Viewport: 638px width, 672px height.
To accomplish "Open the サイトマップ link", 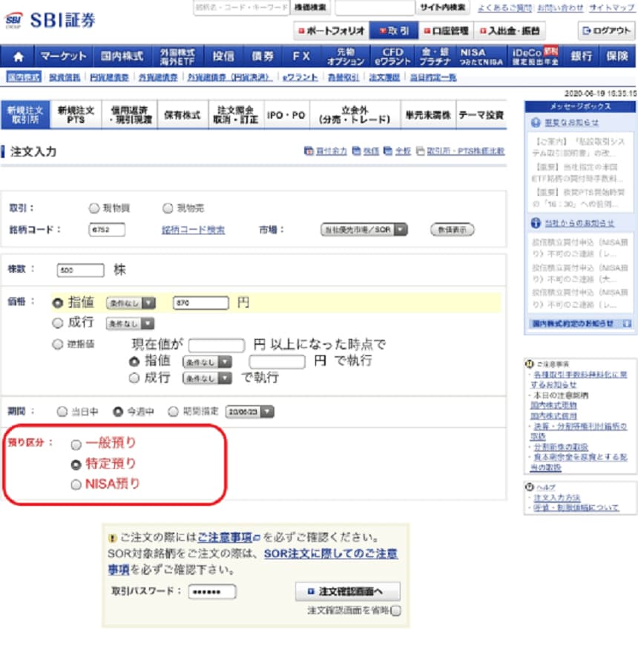I will 612,7.
